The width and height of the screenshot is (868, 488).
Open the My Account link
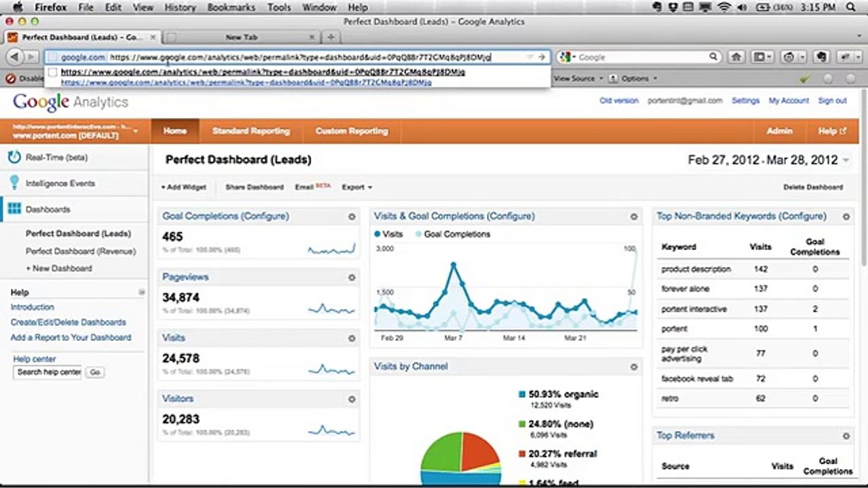click(x=789, y=101)
